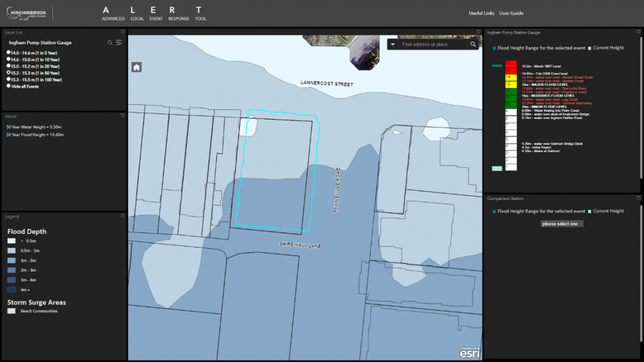Image resolution: width=644 pixels, height=362 pixels.
Task: Expand the search source dropdown arrow
Action: (x=393, y=45)
